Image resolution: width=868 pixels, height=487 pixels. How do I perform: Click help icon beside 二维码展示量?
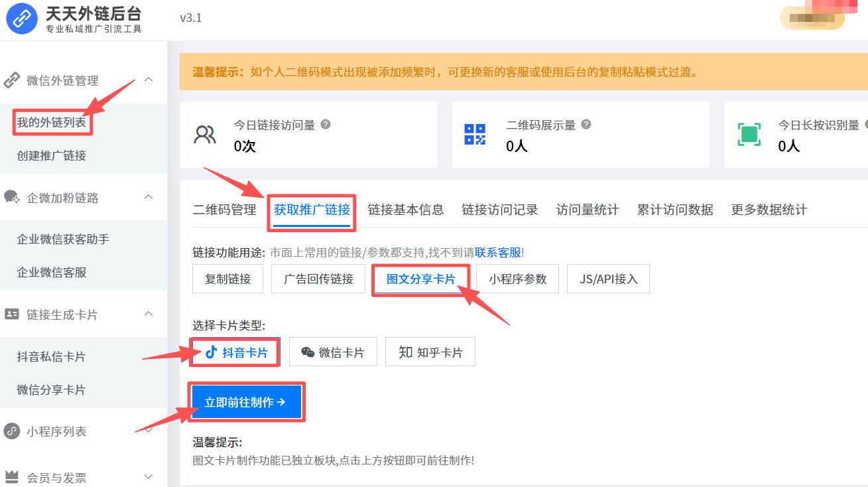(x=586, y=124)
